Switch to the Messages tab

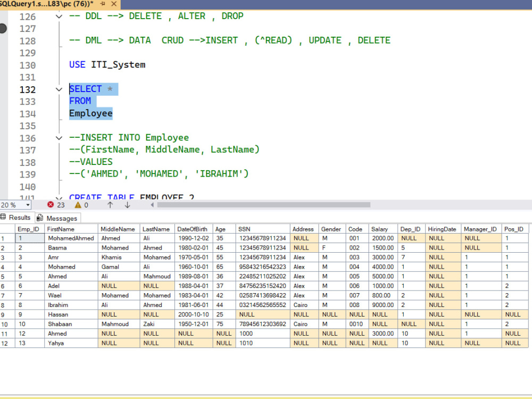tap(57, 218)
